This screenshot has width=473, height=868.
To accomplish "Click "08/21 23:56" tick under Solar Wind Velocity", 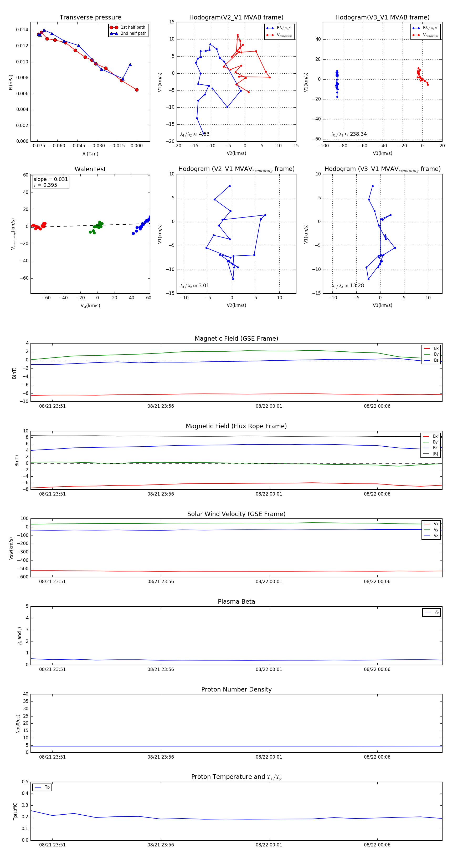I will pyautogui.click(x=161, y=582).
